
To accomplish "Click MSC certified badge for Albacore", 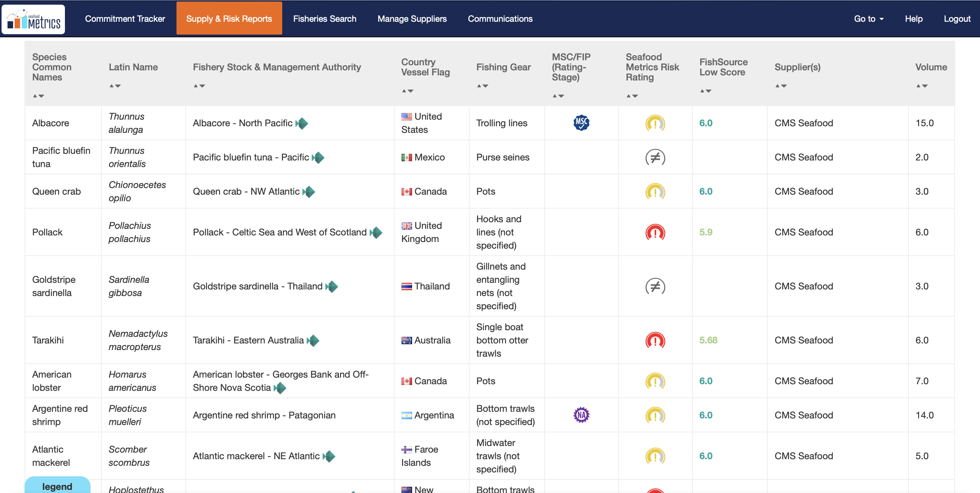I will coord(581,123).
